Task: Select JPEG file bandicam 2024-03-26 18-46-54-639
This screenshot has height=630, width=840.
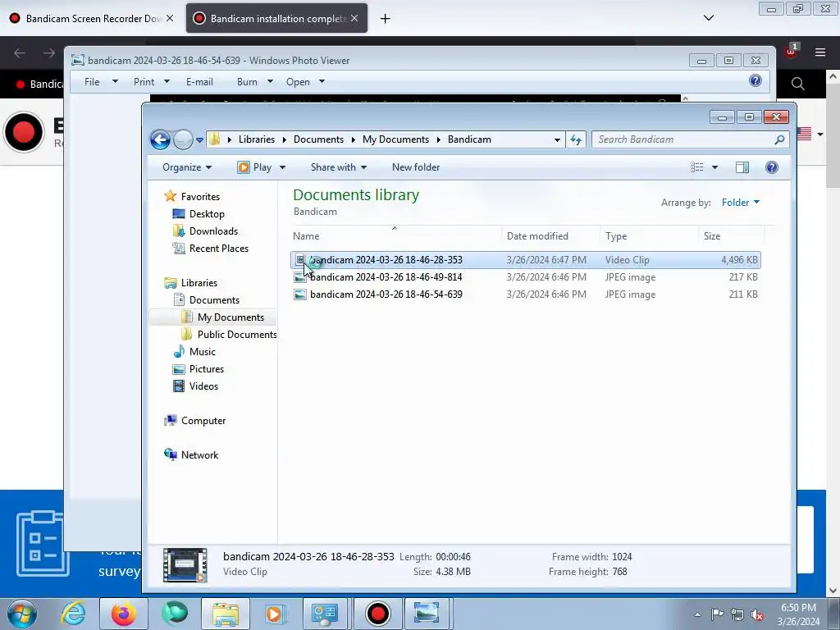Action: [526, 294]
